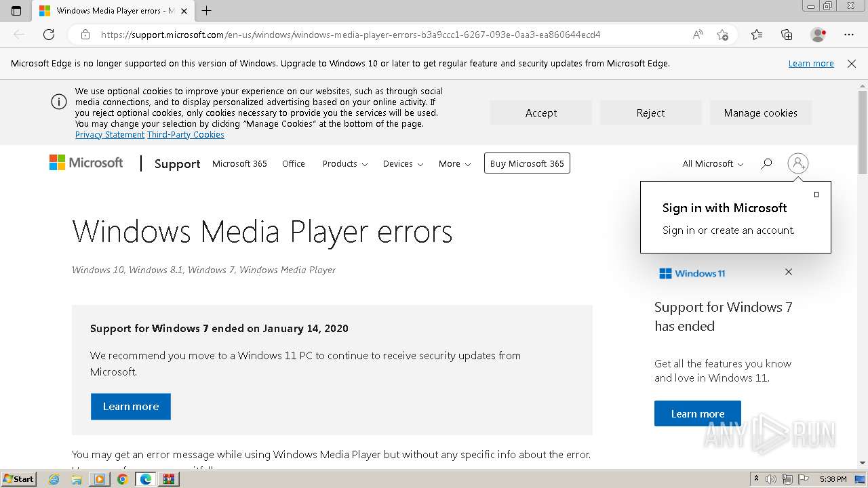The image size is (868, 488).
Task: Open File Explorer from taskbar
Action: click(x=77, y=479)
